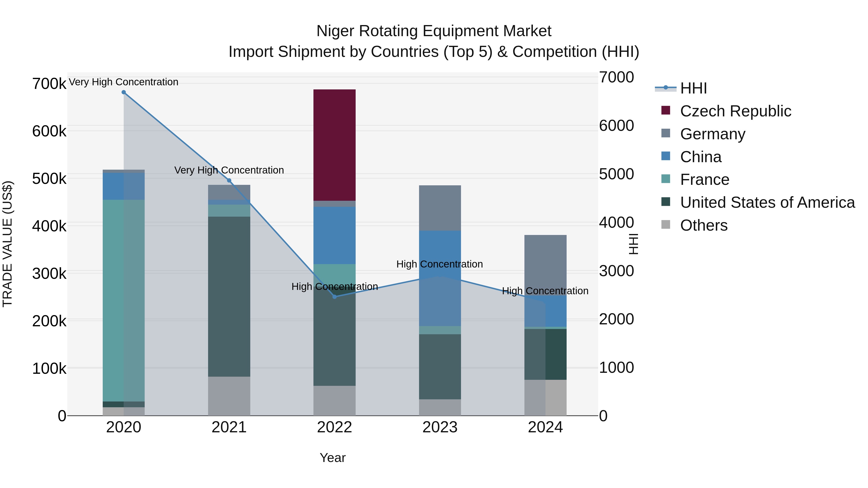Image resolution: width=868 pixels, height=488 pixels.
Task: Click the 7000 HHI axis tick label
Action: point(617,77)
